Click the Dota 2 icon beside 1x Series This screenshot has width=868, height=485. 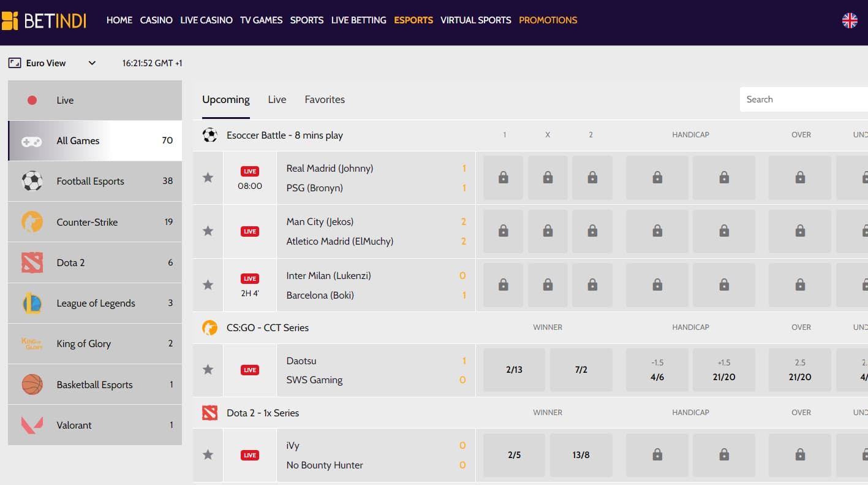click(210, 413)
